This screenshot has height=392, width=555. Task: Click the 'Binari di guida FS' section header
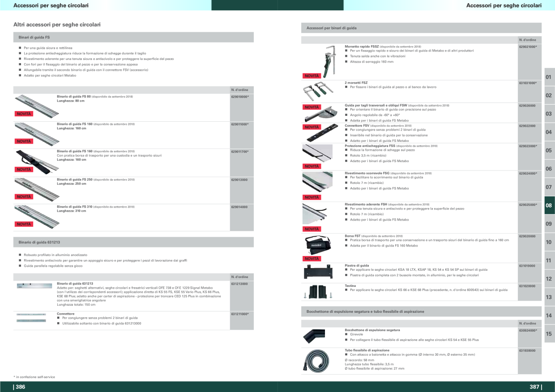coord(134,37)
